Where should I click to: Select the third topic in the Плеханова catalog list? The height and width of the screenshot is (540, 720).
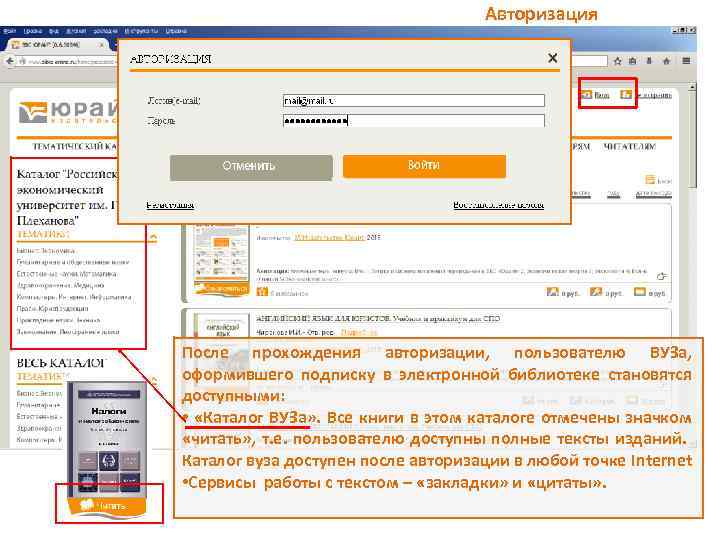coord(66,274)
